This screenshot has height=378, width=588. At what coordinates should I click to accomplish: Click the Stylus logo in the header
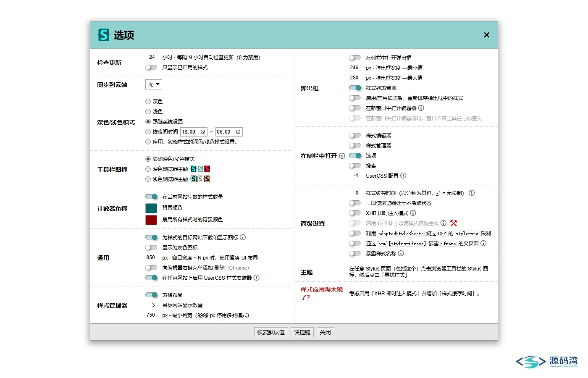(x=103, y=35)
